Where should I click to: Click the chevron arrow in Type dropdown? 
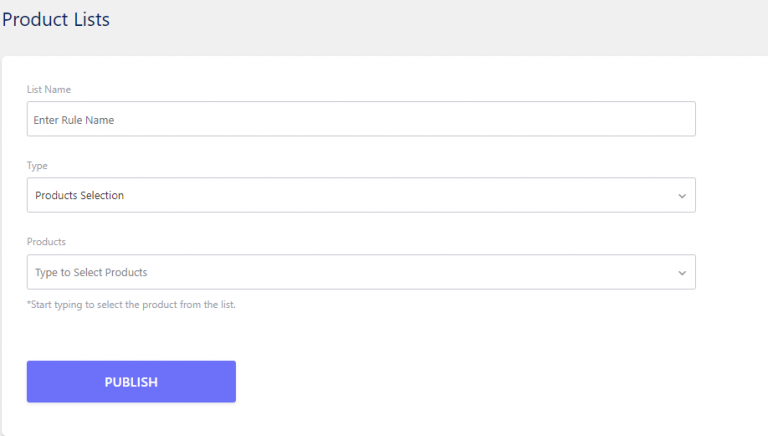[x=682, y=196]
